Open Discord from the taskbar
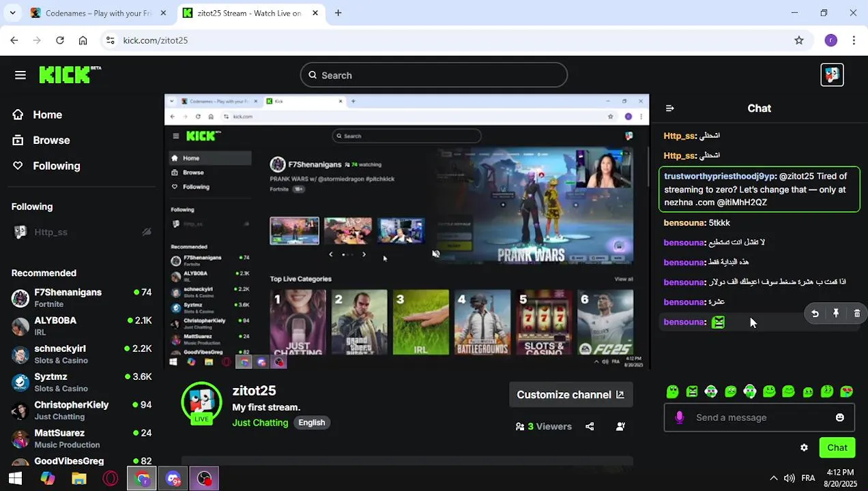 173,479
